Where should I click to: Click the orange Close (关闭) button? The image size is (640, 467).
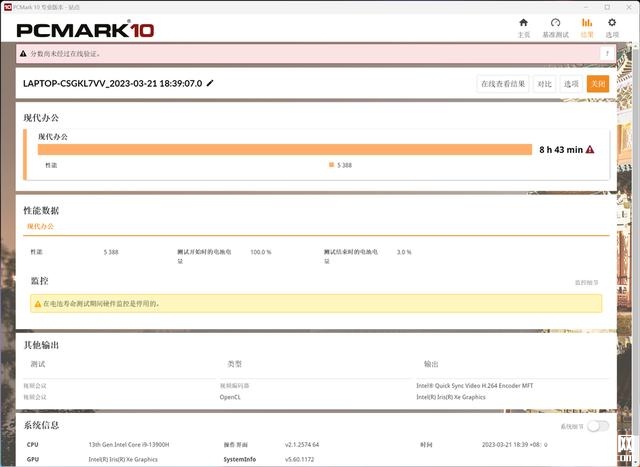(598, 84)
